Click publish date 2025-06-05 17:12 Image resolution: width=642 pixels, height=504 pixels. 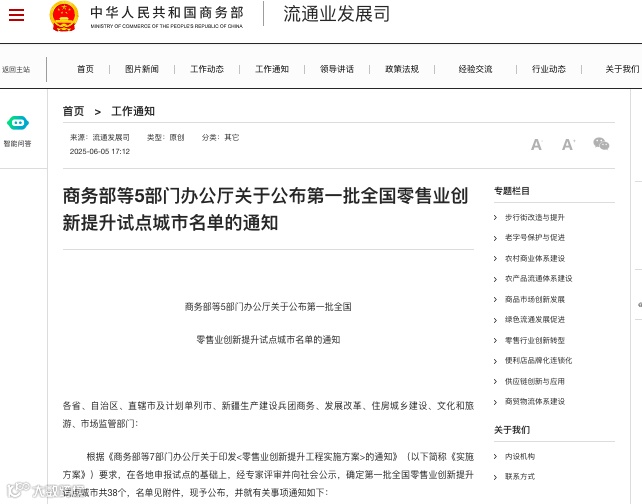[99, 151]
